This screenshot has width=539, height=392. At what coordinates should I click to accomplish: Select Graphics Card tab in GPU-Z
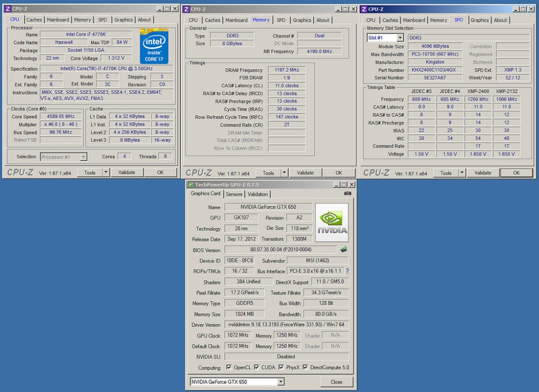(205, 194)
